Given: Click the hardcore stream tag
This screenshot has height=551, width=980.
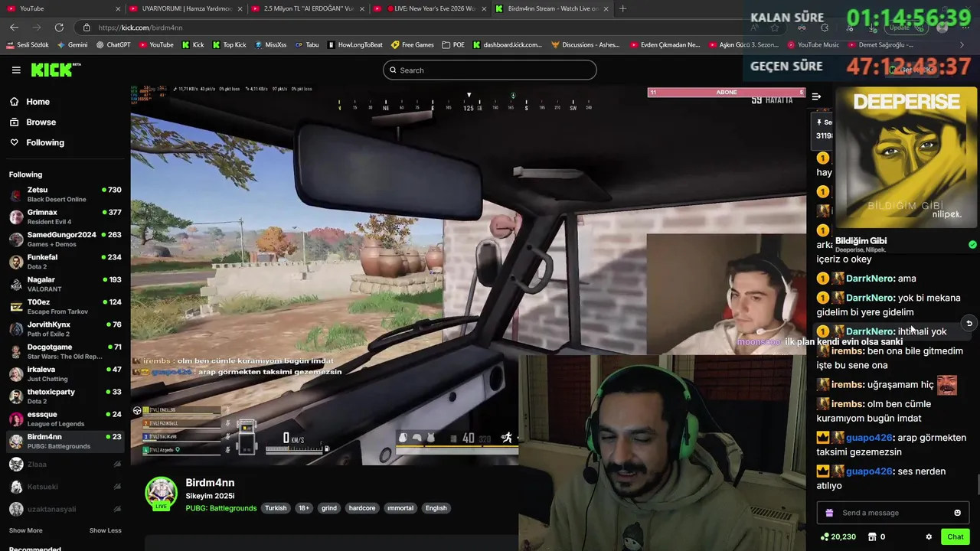Looking at the screenshot, I should [x=361, y=508].
